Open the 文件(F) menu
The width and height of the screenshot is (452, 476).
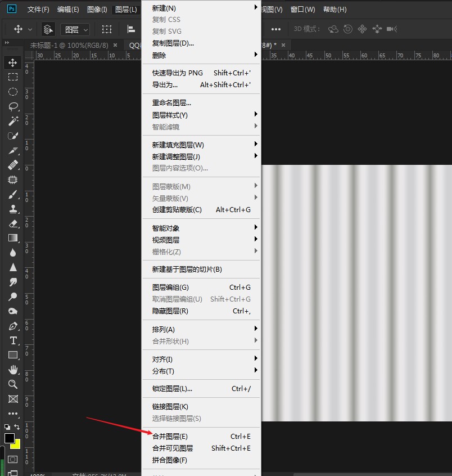click(x=38, y=10)
